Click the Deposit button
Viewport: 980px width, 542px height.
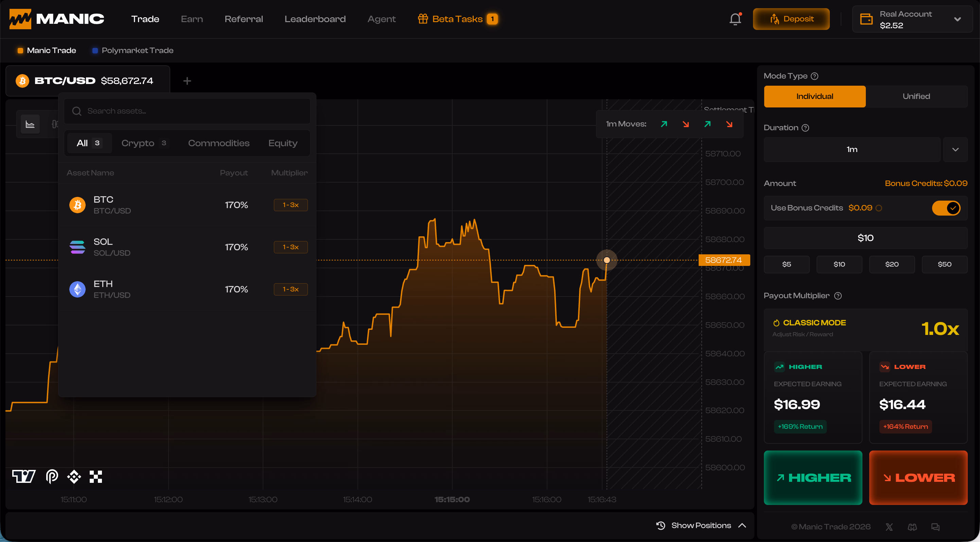(x=791, y=19)
